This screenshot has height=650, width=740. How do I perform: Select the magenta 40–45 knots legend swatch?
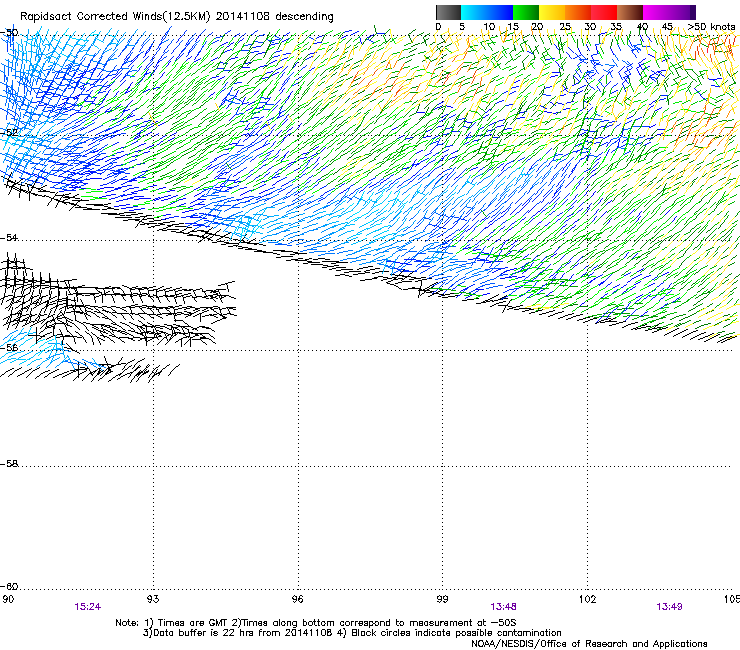coord(656,12)
